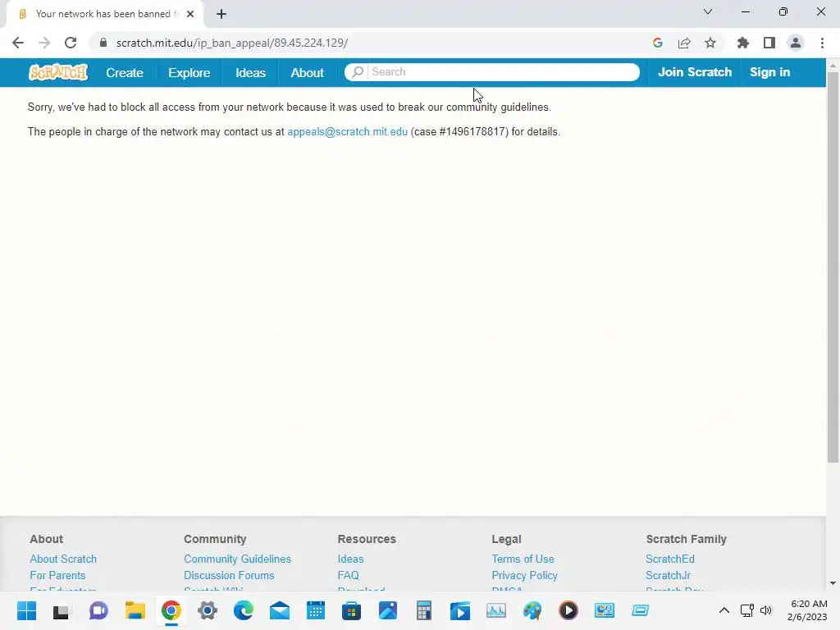Click the browser forward arrow
Viewport: 840px width, 630px height.
(x=44, y=43)
